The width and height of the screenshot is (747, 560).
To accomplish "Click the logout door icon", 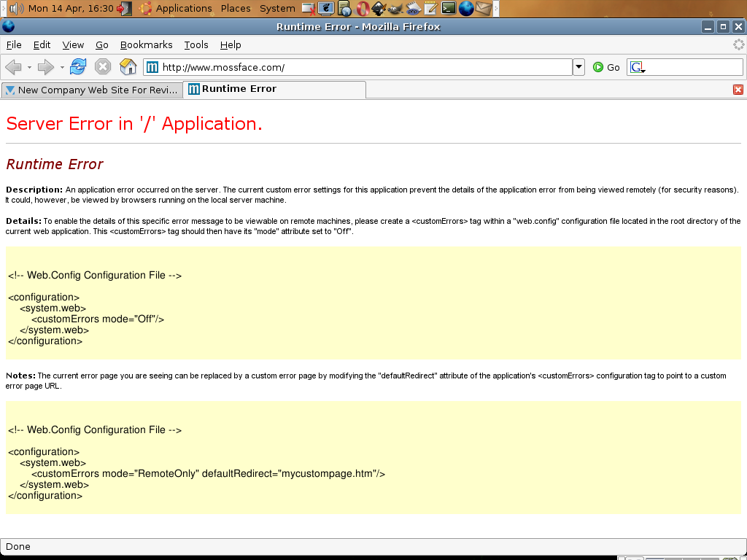I will pos(124,8).
